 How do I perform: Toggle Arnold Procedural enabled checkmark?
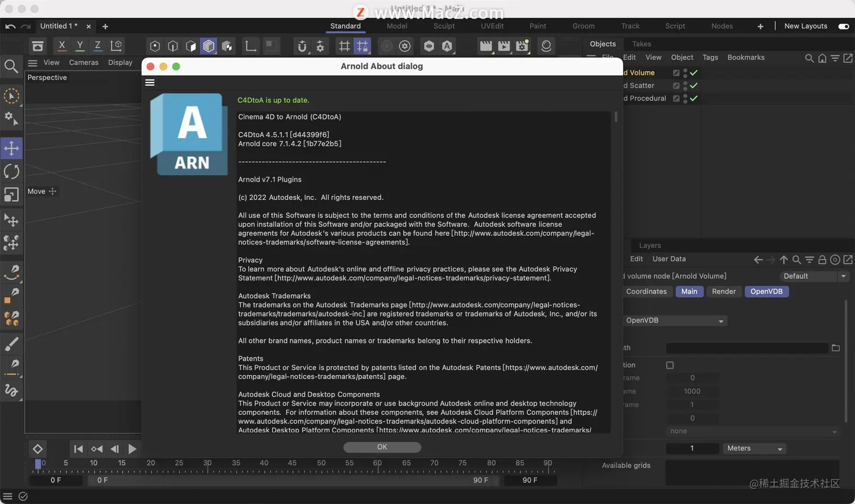[694, 98]
